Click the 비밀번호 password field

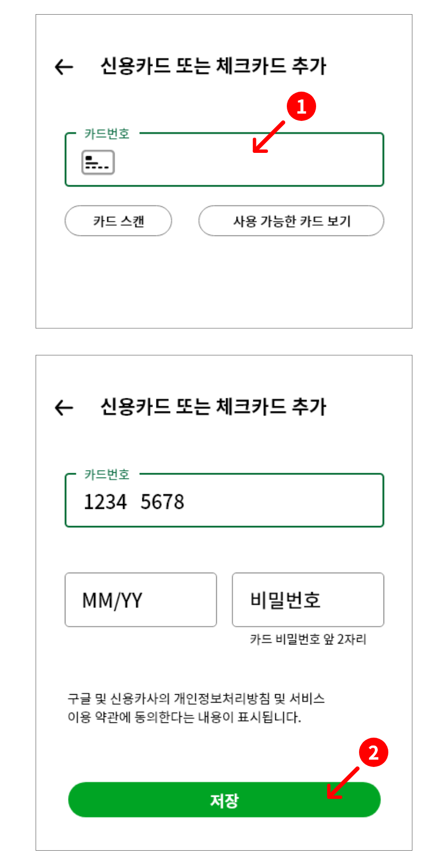pyautogui.click(x=308, y=600)
